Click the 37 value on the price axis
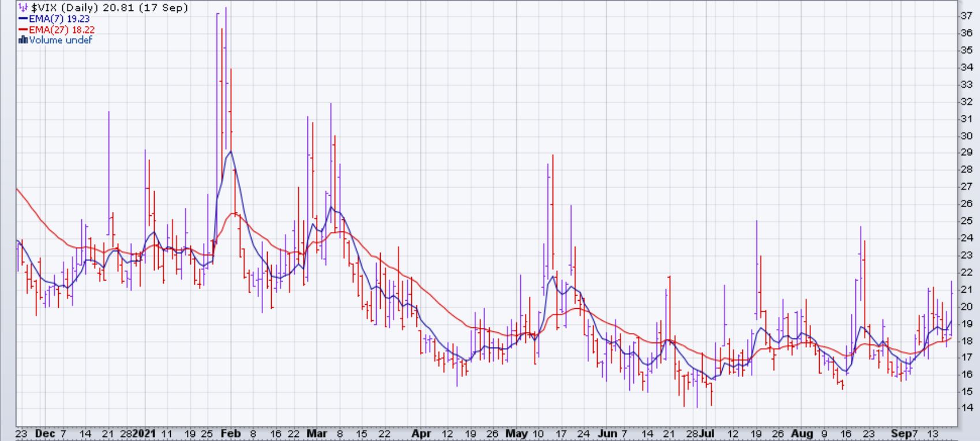This screenshot has height=441, width=980. (966, 16)
